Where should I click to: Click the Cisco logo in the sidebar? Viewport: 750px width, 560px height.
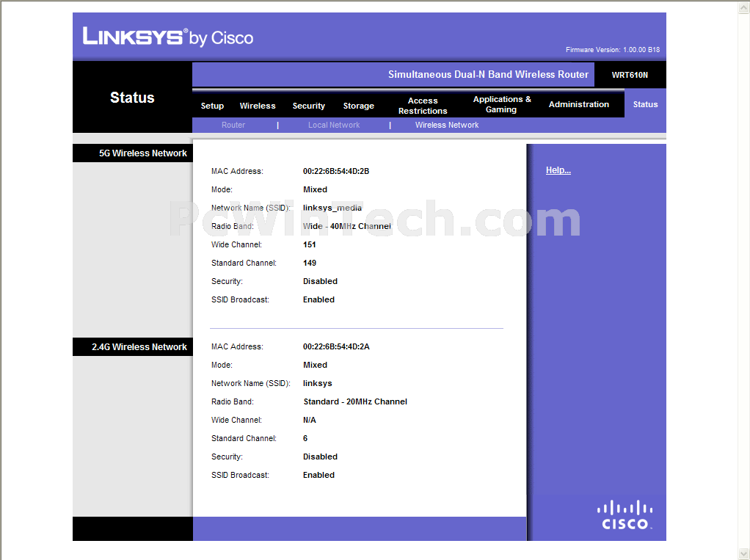coord(625,515)
